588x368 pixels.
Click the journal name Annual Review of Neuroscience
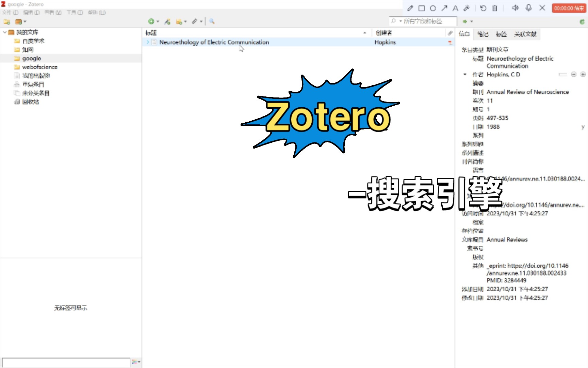(528, 92)
